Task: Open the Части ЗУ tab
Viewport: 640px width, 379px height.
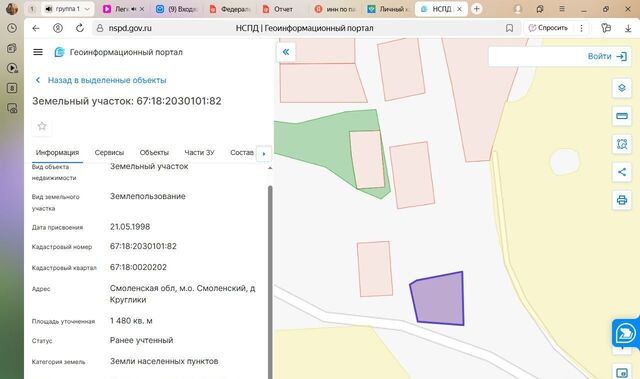Action: 199,153
